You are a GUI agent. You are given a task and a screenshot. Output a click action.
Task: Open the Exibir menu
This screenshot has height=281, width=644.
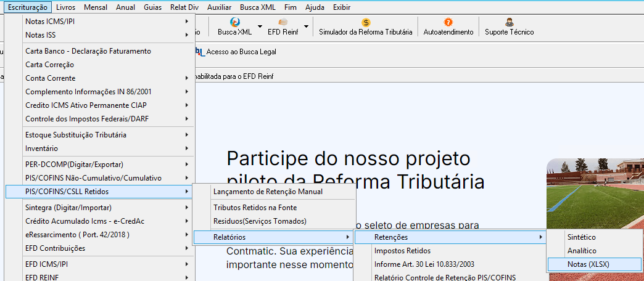pyautogui.click(x=342, y=7)
